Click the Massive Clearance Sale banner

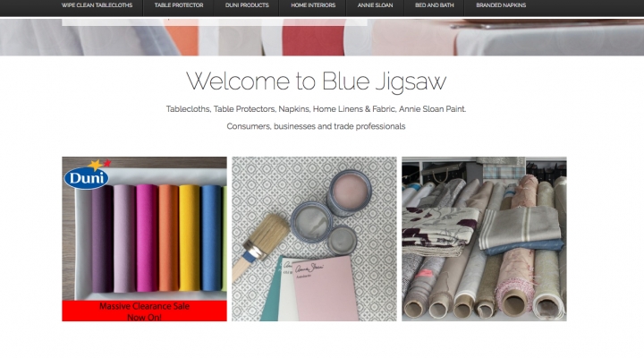tap(144, 311)
